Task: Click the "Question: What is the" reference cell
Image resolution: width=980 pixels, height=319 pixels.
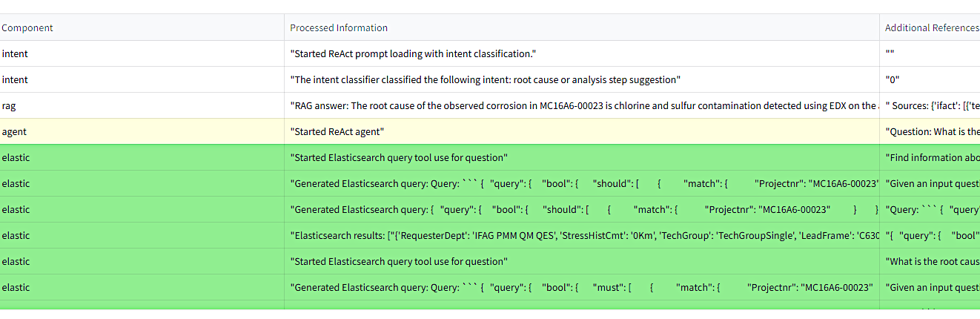Action: pos(930,132)
